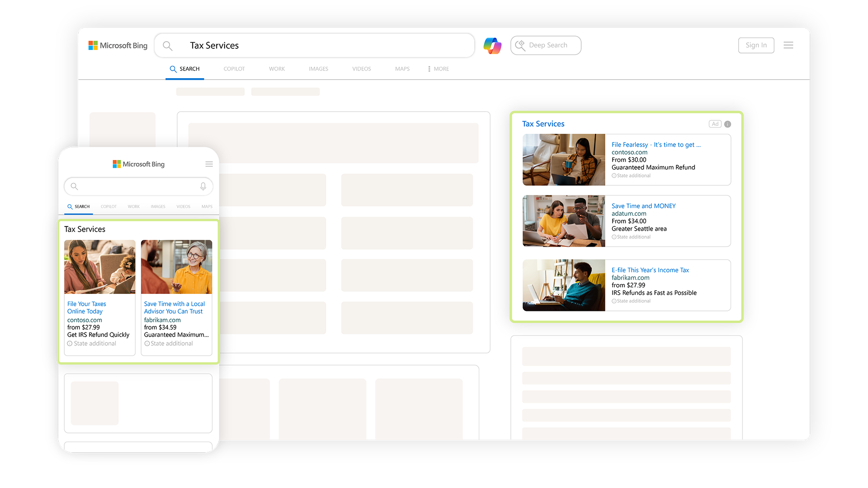Click the Copilot colorful logo icon

point(492,46)
